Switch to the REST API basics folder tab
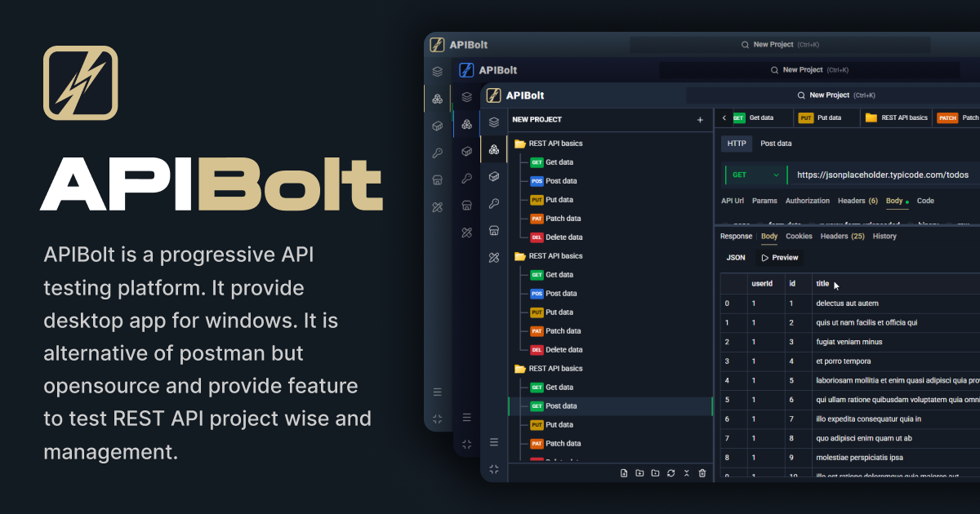This screenshot has width=980, height=514. click(896, 118)
